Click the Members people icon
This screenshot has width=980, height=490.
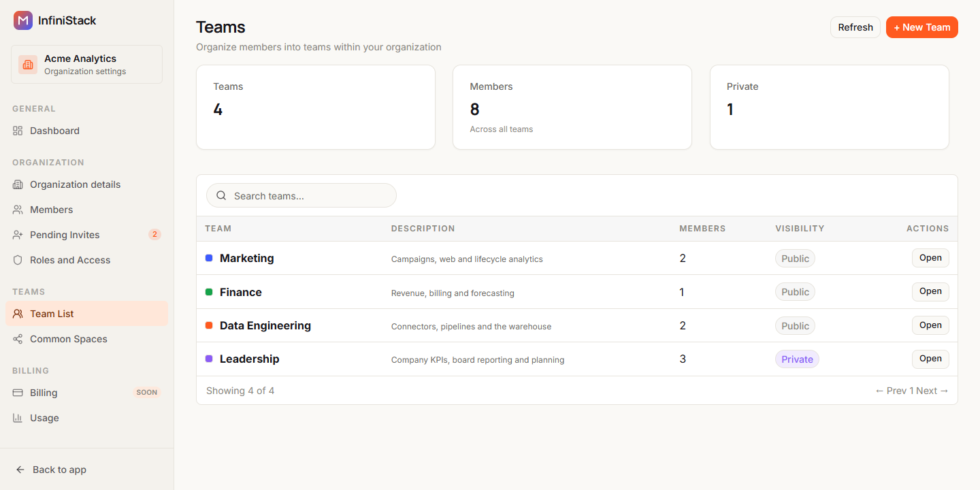pos(18,210)
